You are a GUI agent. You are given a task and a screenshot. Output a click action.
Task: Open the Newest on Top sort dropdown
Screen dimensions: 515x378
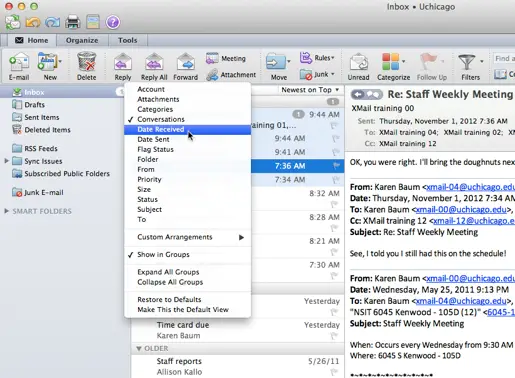click(x=310, y=90)
